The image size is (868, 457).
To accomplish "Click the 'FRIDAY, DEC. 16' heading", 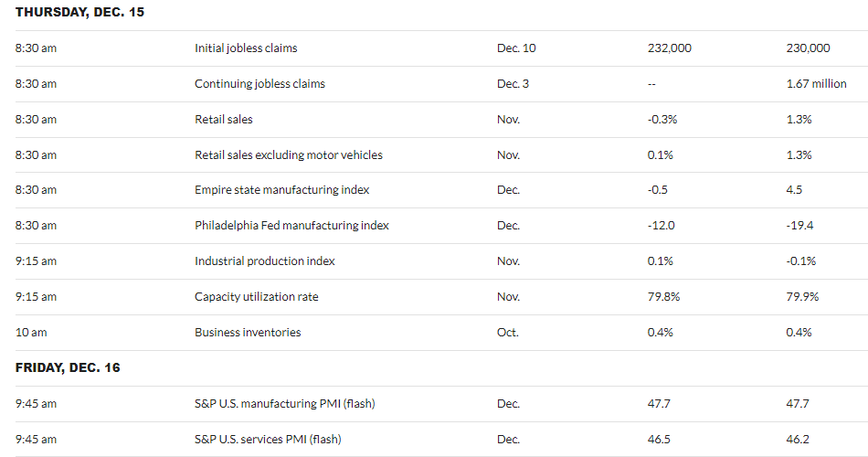I will [x=68, y=367].
